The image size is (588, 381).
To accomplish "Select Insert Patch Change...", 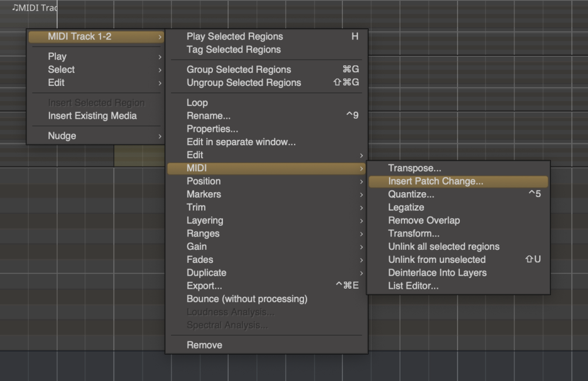I will point(458,182).
